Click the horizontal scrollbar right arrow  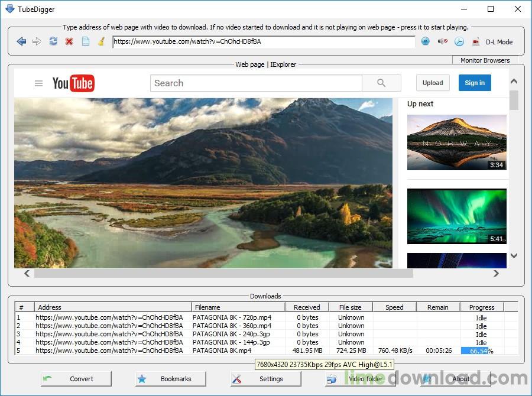[x=496, y=273]
